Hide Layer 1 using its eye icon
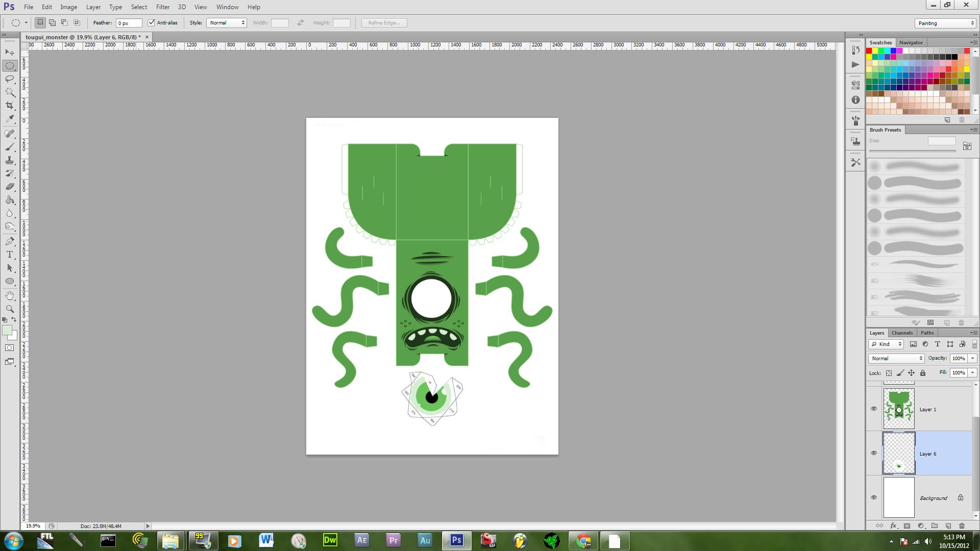The width and height of the screenshot is (980, 551). point(873,409)
